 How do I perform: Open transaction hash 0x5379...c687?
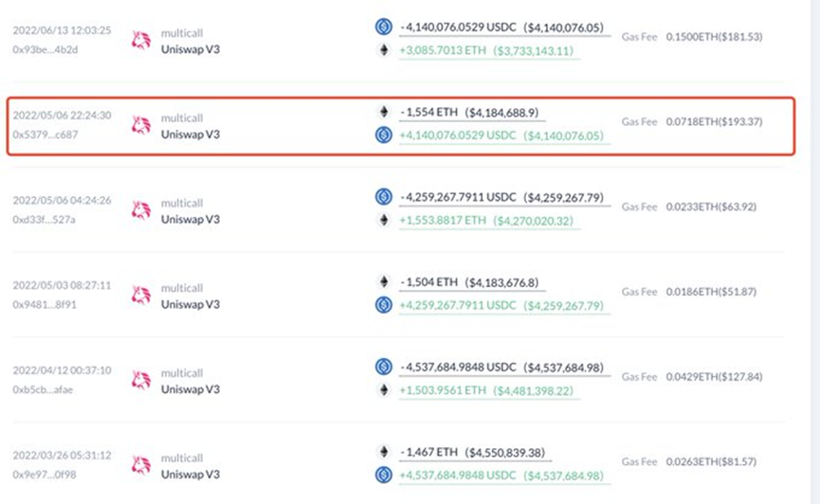[x=45, y=135]
